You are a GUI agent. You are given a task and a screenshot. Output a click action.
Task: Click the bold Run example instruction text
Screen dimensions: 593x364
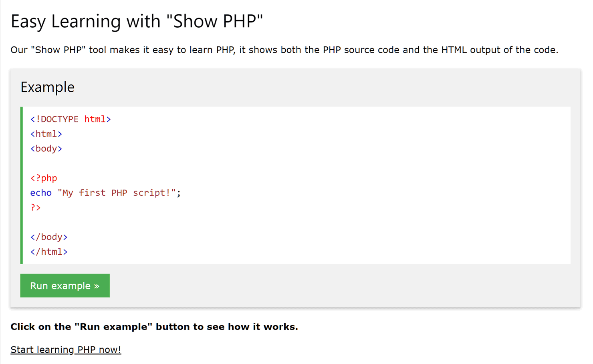pos(154,327)
